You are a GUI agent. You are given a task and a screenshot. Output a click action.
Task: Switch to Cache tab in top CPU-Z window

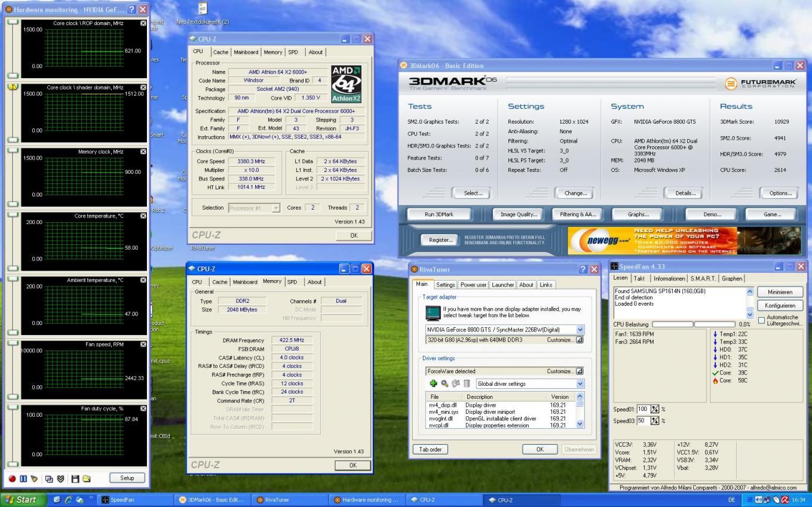[220, 53]
